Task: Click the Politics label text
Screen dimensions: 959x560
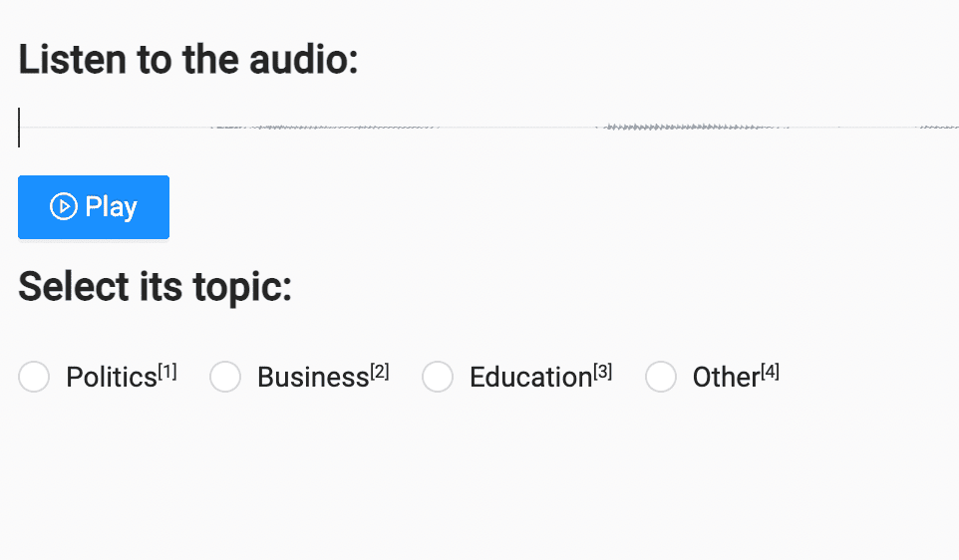Action: point(112,378)
